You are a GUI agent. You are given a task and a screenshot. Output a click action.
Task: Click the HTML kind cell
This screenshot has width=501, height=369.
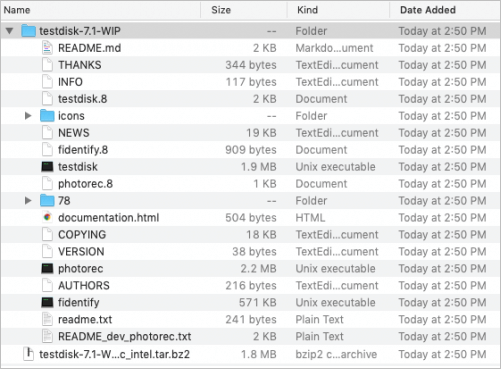click(310, 218)
